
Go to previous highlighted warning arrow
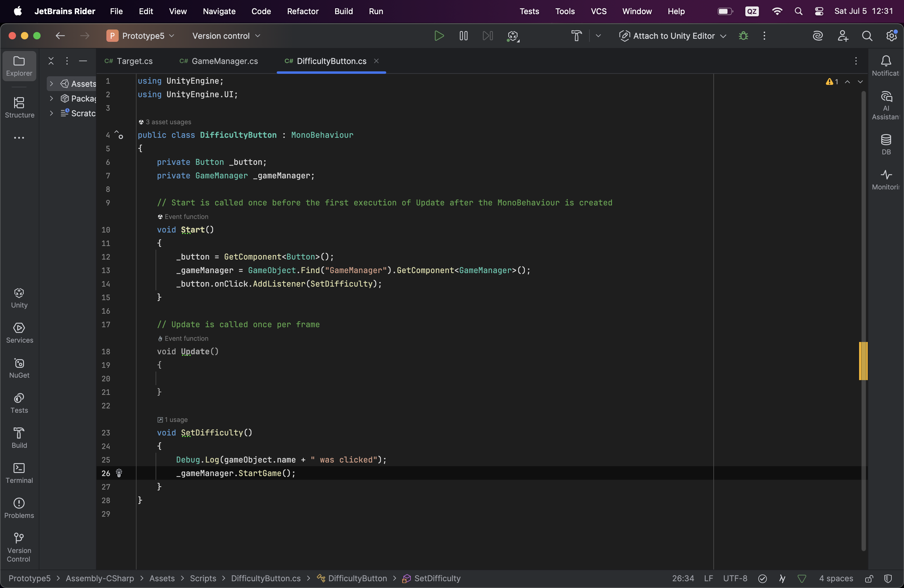coord(847,82)
